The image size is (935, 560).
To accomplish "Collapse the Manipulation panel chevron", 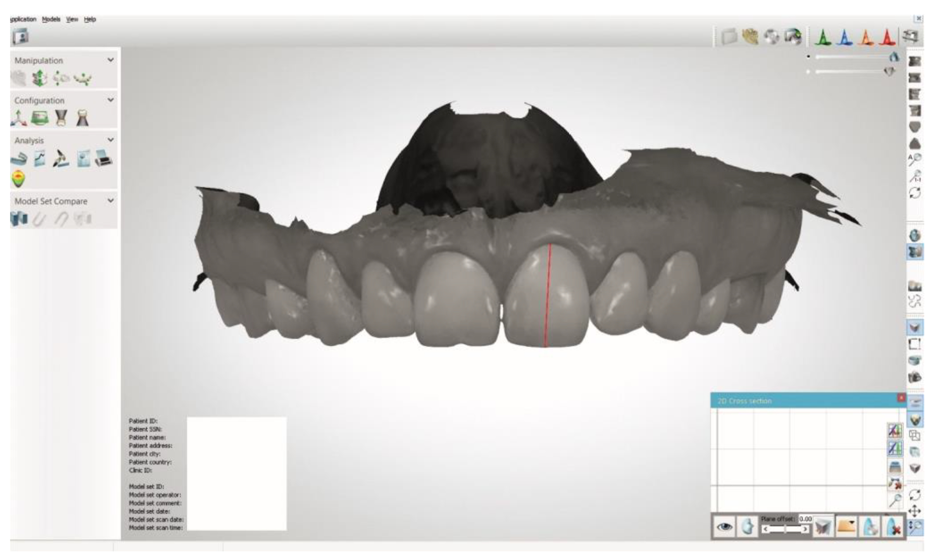I will click(111, 60).
